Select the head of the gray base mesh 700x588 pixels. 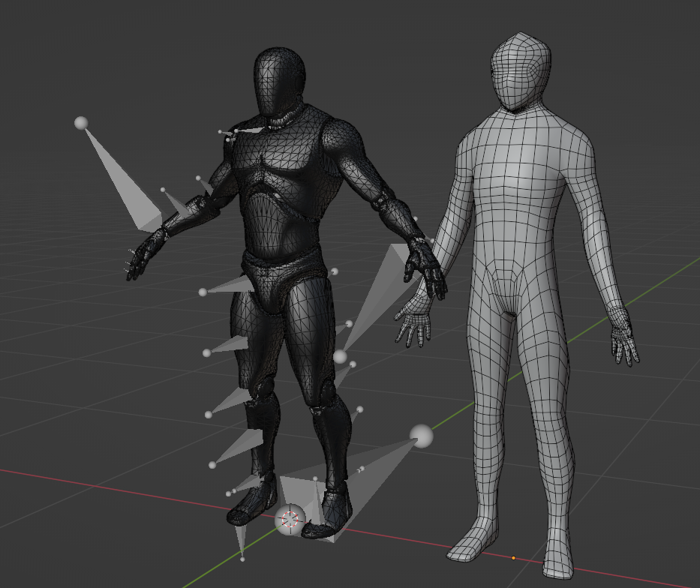pos(521,71)
